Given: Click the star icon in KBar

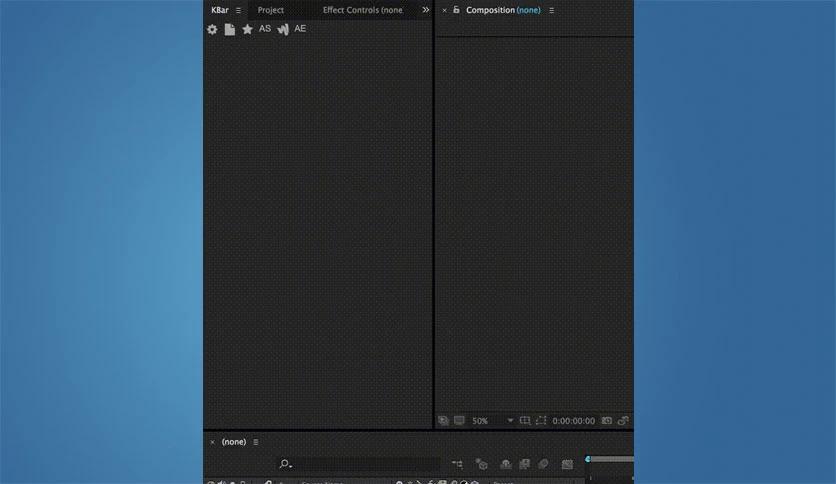Looking at the screenshot, I should click(247, 29).
